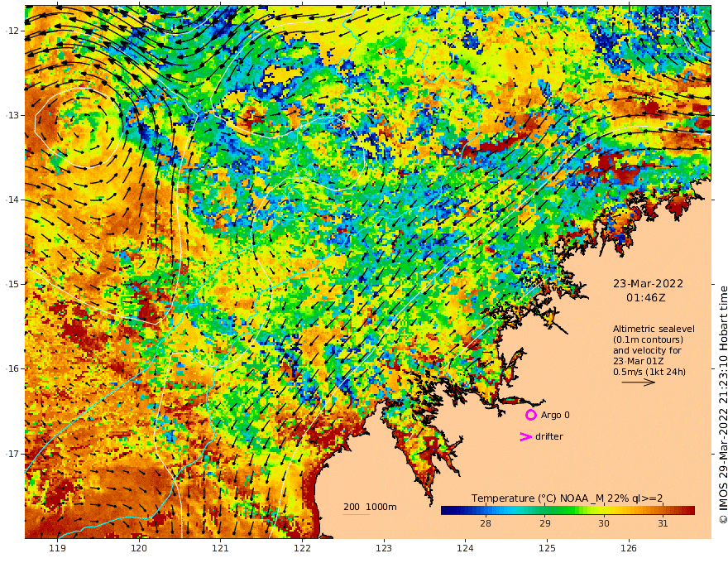
Task: Click the latitude axis label -13
Action: [12, 115]
